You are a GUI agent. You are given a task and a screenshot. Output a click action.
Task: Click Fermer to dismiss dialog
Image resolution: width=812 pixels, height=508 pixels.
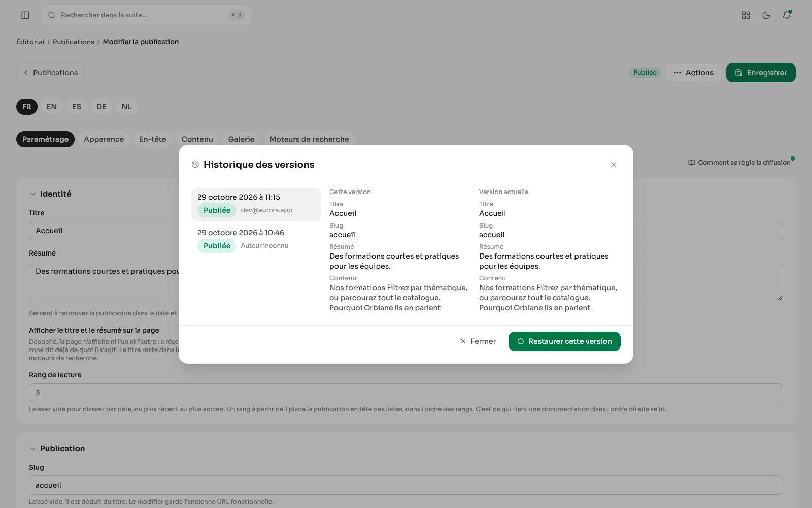(x=478, y=341)
